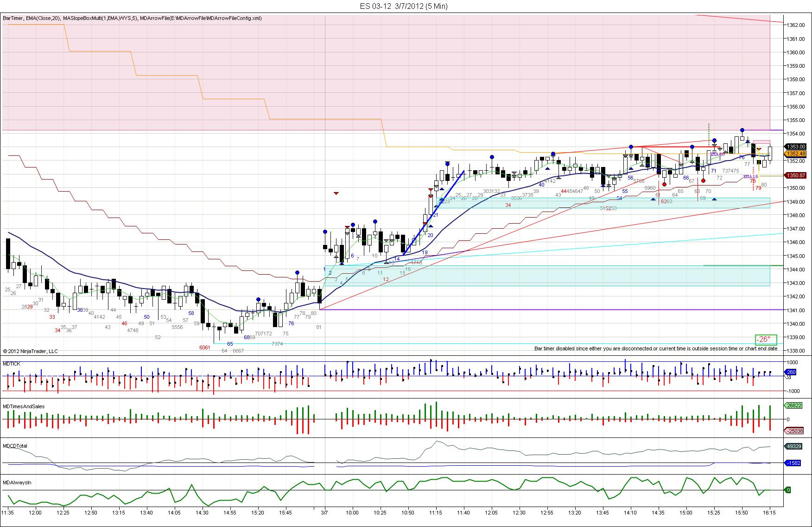Click the chart title ES 03-12 3/7/2012 (5 Min)
Viewport: 812px width, 527px height.
pyautogui.click(x=404, y=6)
